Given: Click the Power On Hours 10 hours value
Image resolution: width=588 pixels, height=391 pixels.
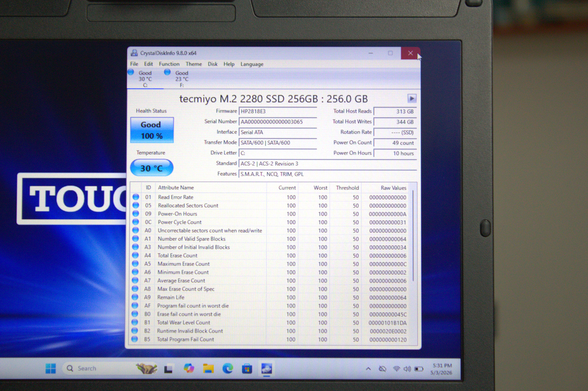Looking at the screenshot, I should pyautogui.click(x=395, y=153).
